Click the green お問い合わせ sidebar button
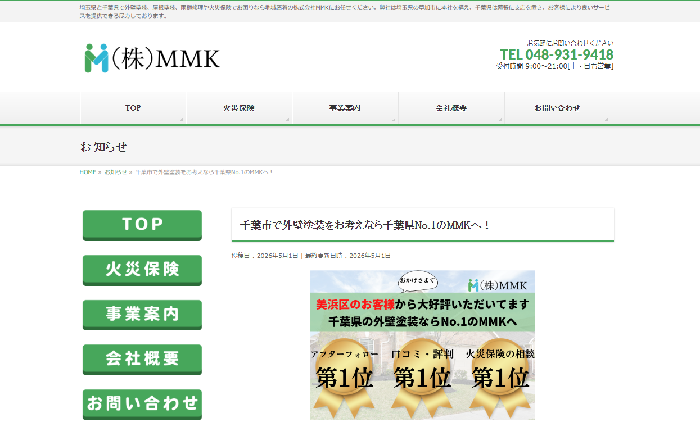Viewport: 700px width, 427px height. point(142,404)
